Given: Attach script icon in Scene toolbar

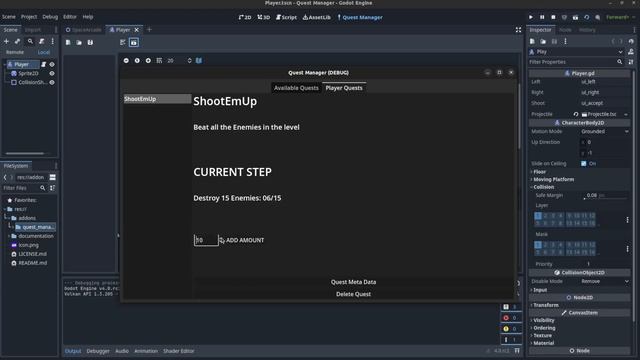Looking at the screenshot, I should click(x=42, y=41).
